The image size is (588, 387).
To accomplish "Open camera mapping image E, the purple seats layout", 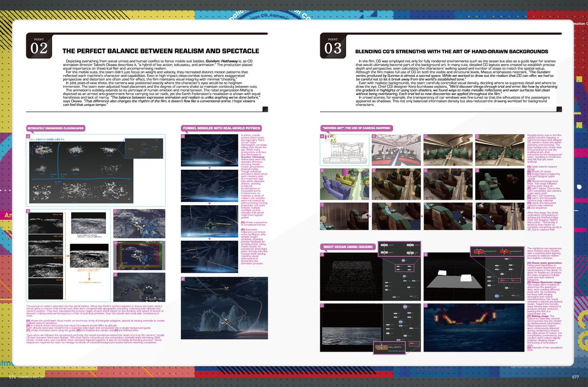I will [x=344, y=183].
